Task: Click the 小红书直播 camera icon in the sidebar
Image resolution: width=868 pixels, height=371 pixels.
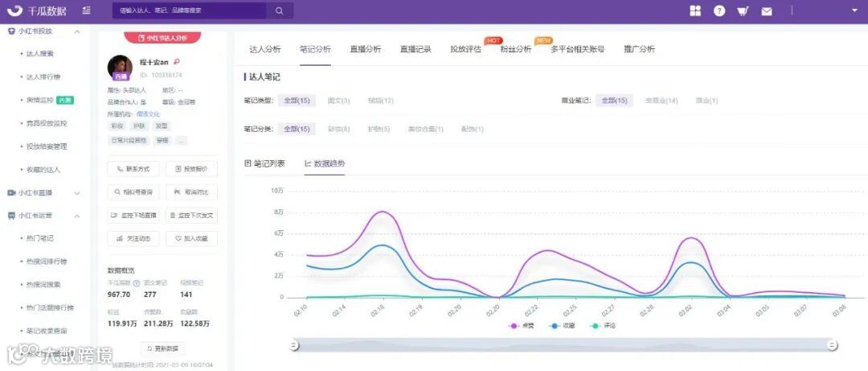Action: click(x=11, y=192)
